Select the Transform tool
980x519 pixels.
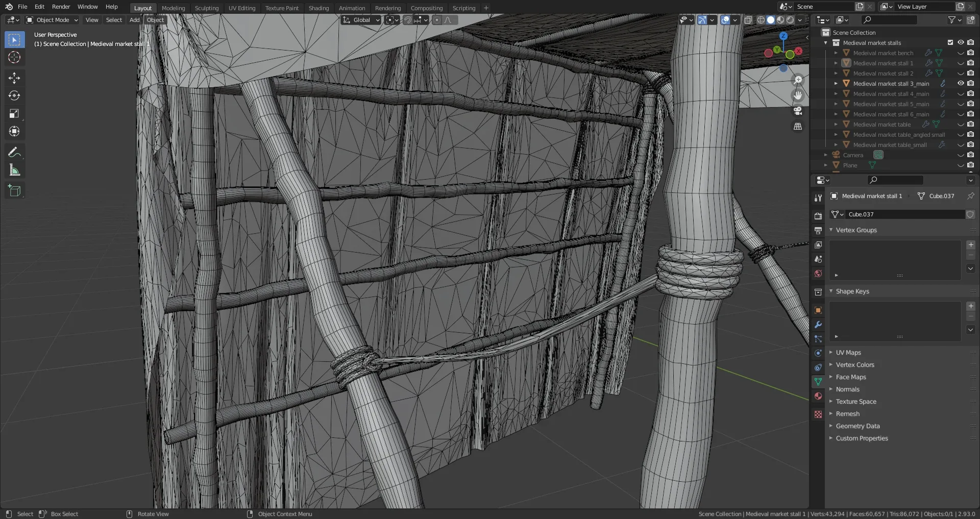point(14,132)
